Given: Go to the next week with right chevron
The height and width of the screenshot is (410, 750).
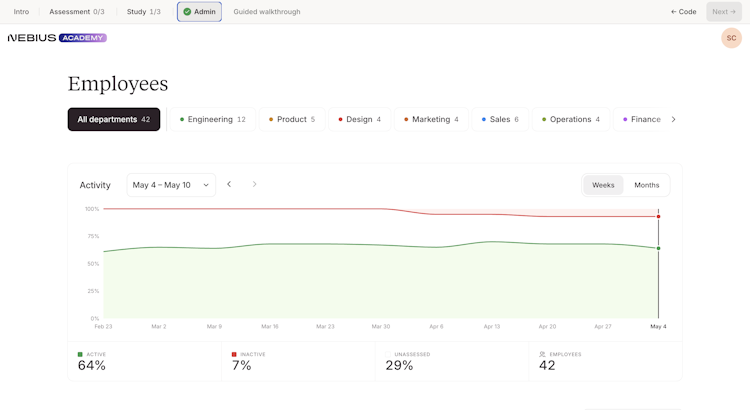Looking at the screenshot, I should point(254,184).
